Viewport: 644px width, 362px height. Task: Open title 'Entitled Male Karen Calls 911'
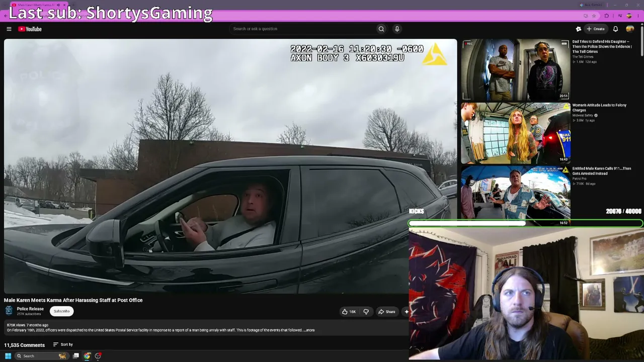tap(601, 171)
